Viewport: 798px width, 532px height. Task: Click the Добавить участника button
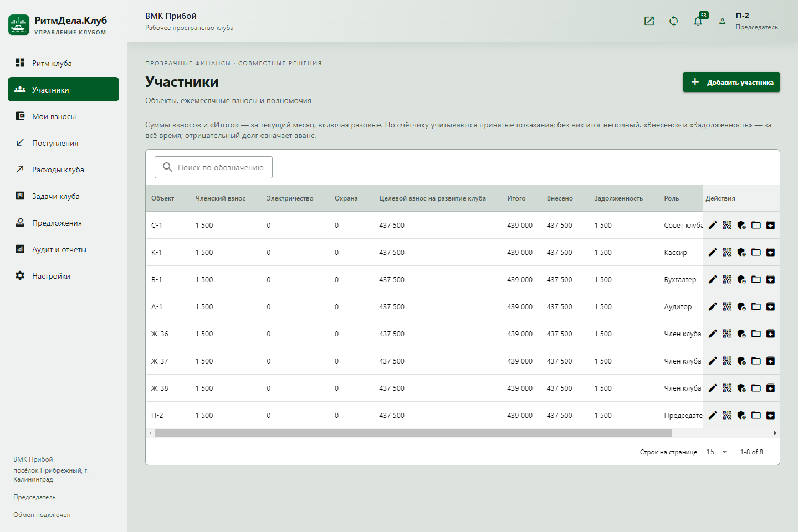coord(731,82)
